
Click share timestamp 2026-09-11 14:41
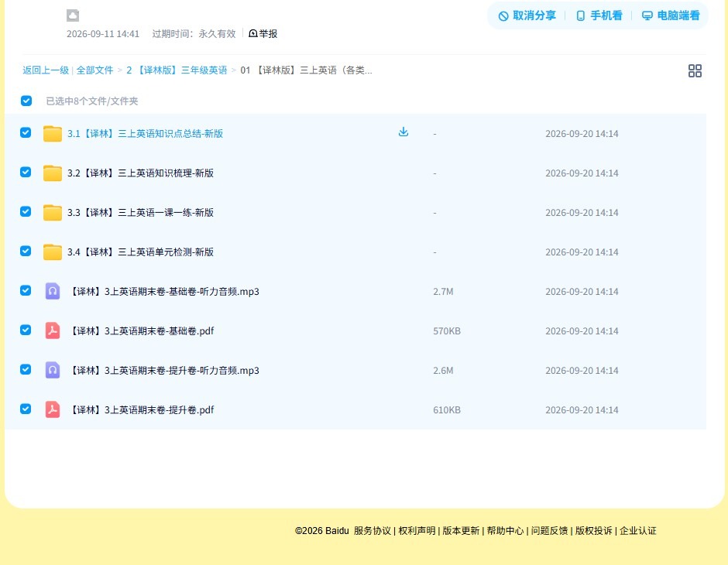102,33
